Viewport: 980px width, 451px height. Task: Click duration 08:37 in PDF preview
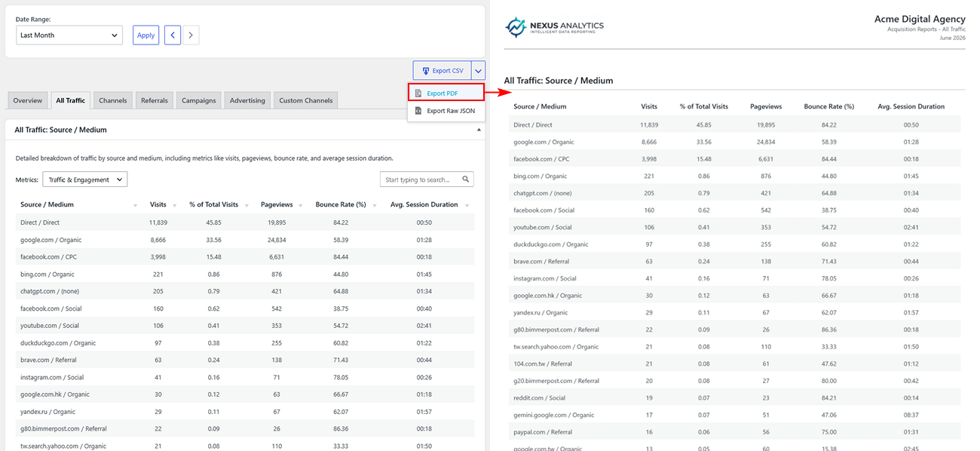(x=911, y=415)
